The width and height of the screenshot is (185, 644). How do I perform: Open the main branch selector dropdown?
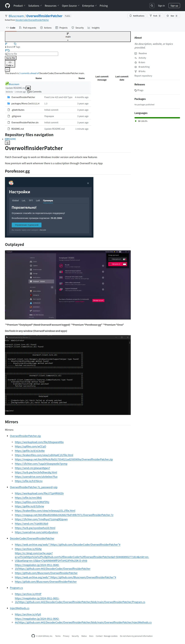point(68,36)
